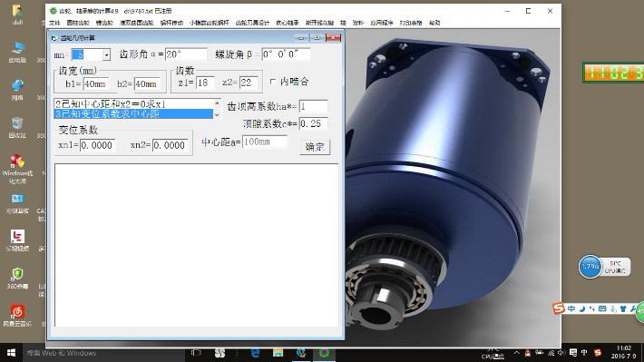Open the 文件 menu
This screenshot has width=644, height=362.
point(54,23)
